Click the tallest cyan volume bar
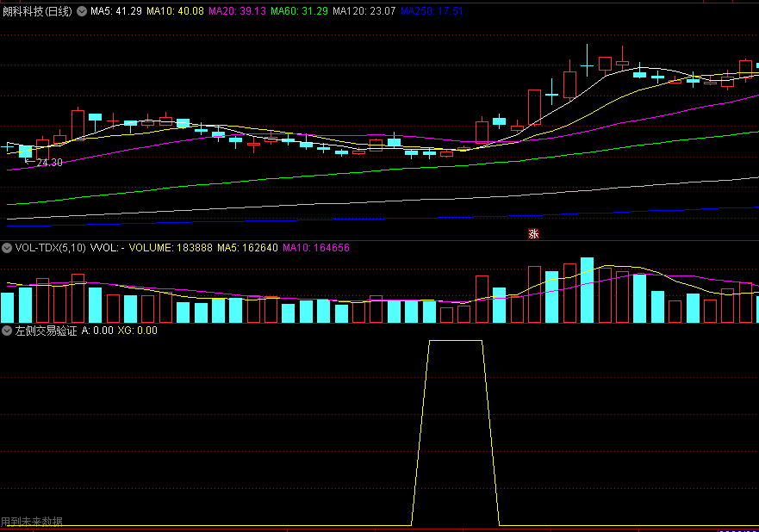 [588, 290]
